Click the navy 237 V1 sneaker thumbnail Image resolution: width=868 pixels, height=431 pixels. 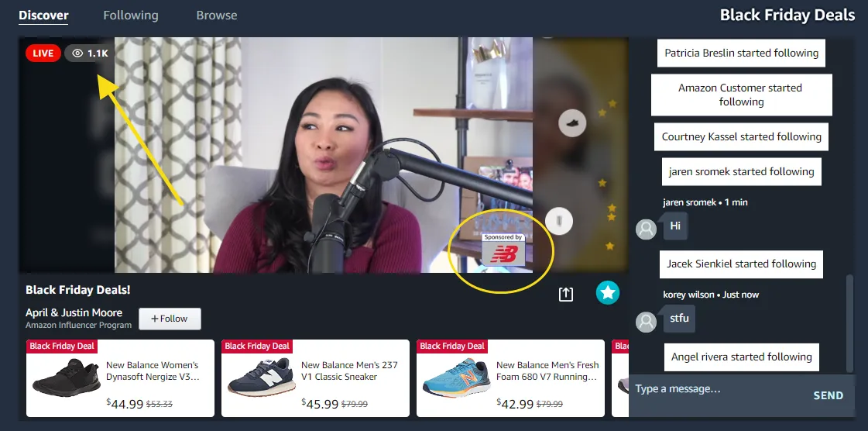click(262, 377)
